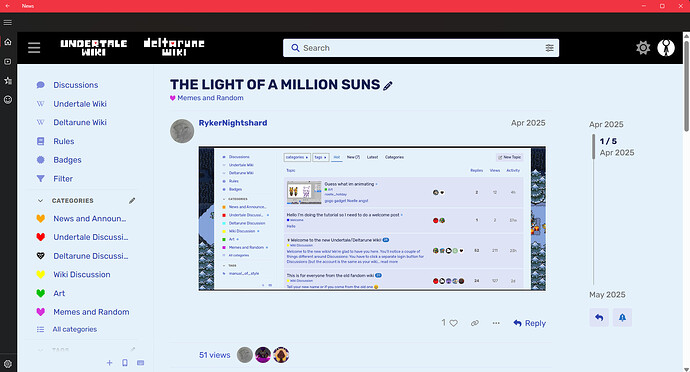Viewport: 690px width, 372px height.
Task: Show more post actions ellipsis
Action: click(496, 323)
